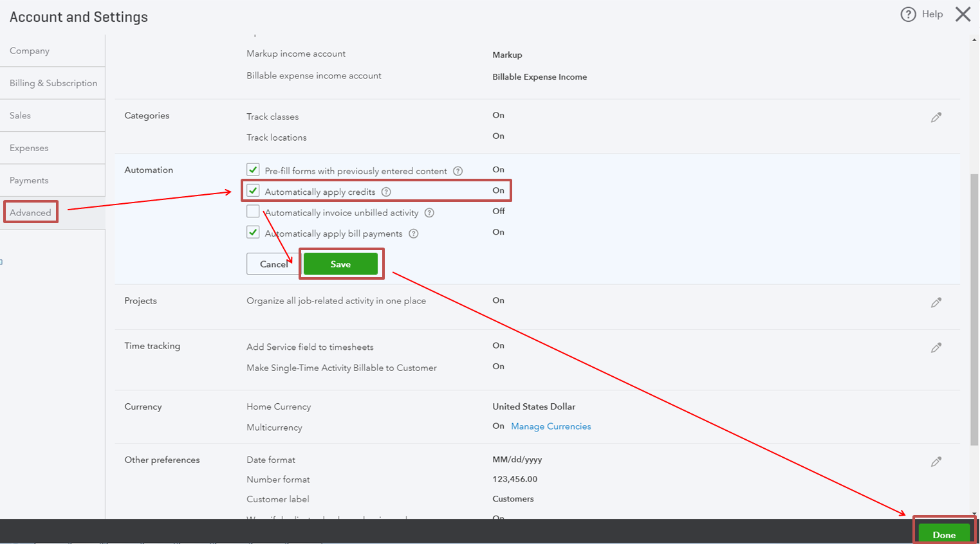Close Account and Settings with X
Viewport: 980px width, 544px height.
click(963, 14)
